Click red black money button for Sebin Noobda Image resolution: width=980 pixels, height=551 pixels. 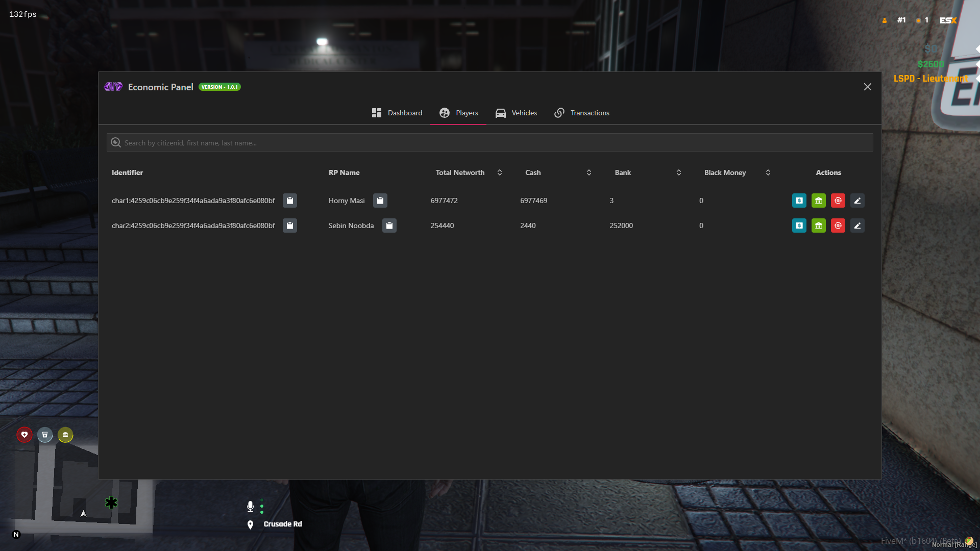coord(838,226)
